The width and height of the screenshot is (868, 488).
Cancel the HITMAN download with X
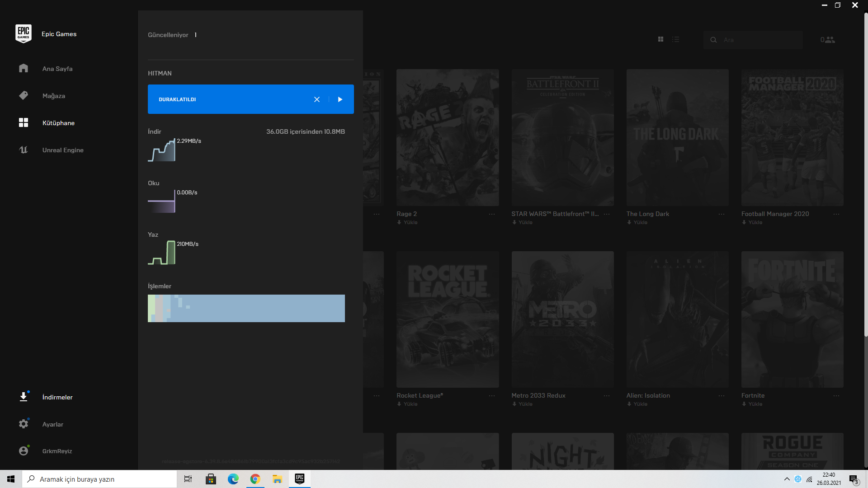[317, 99]
